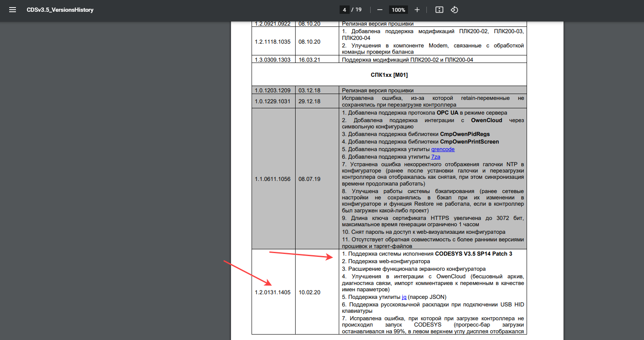
Task: Select version cell 1.2.0921.0922
Action: (273, 24)
